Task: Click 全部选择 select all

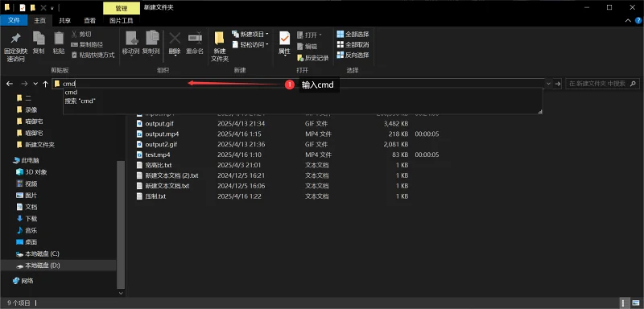Action: (353, 34)
